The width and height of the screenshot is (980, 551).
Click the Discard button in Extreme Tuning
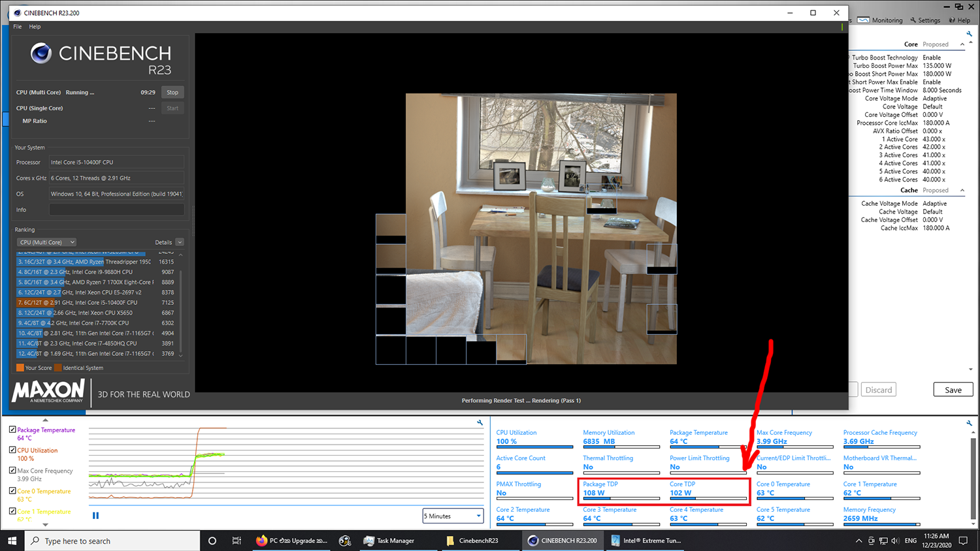(x=879, y=390)
